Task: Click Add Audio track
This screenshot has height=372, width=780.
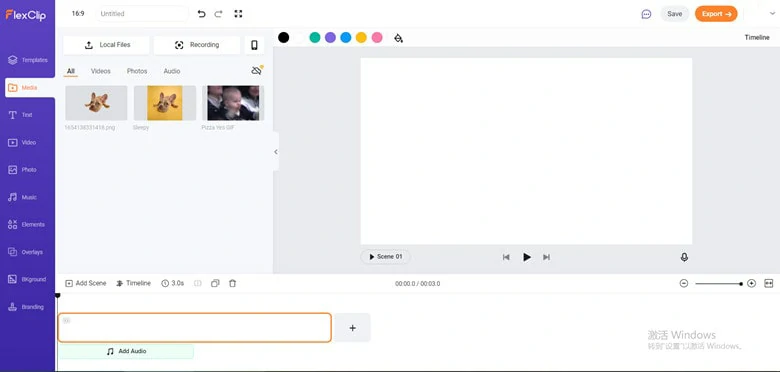Action: tap(126, 352)
